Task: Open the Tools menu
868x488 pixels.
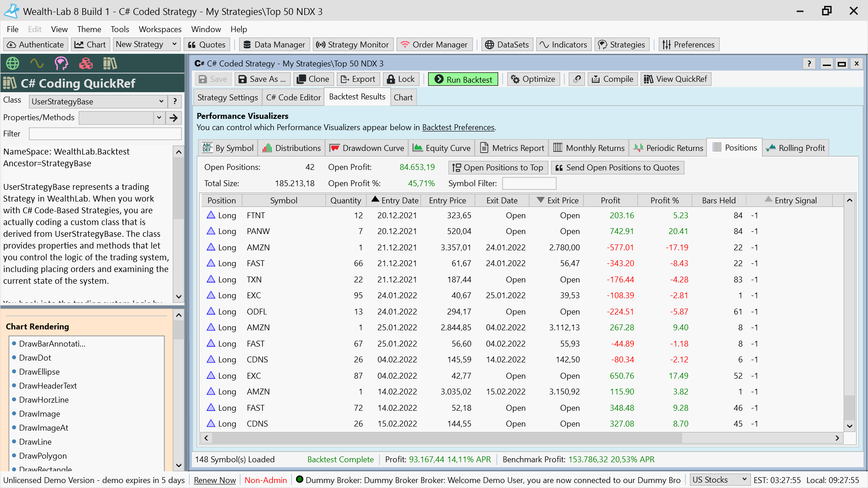Action: click(120, 29)
